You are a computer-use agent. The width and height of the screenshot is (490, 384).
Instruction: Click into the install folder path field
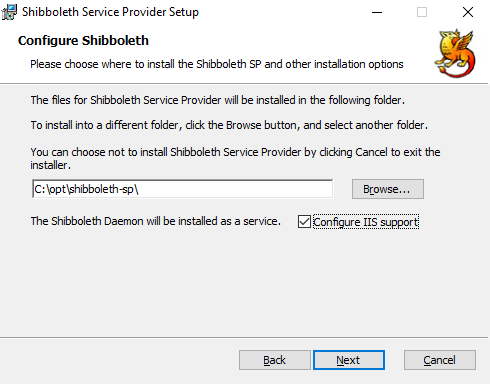pos(183,189)
